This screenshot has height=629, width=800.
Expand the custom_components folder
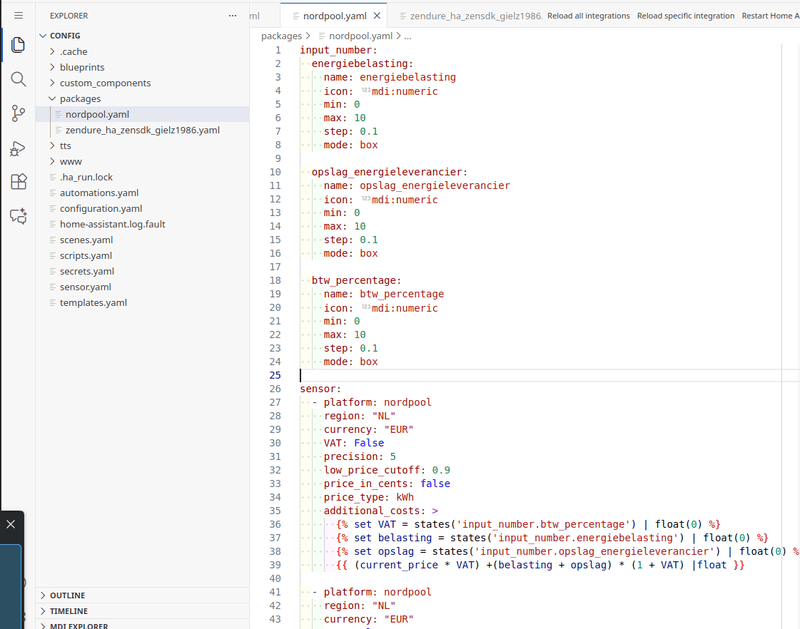[x=104, y=83]
